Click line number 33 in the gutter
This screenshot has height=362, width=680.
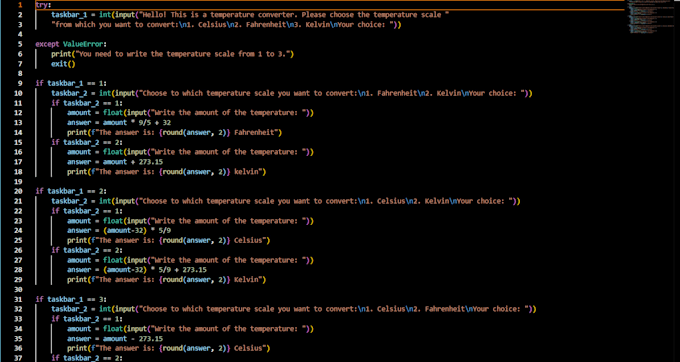(x=19, y=319)
